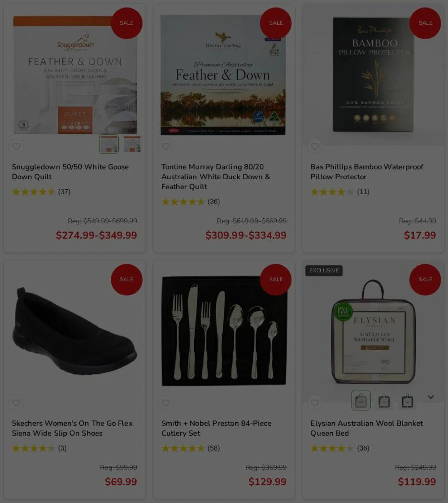Image resolution: width=448 pixels, height=503 pixels.
Task: Select first Elysian blanket colour swatch
Action: 361,400
